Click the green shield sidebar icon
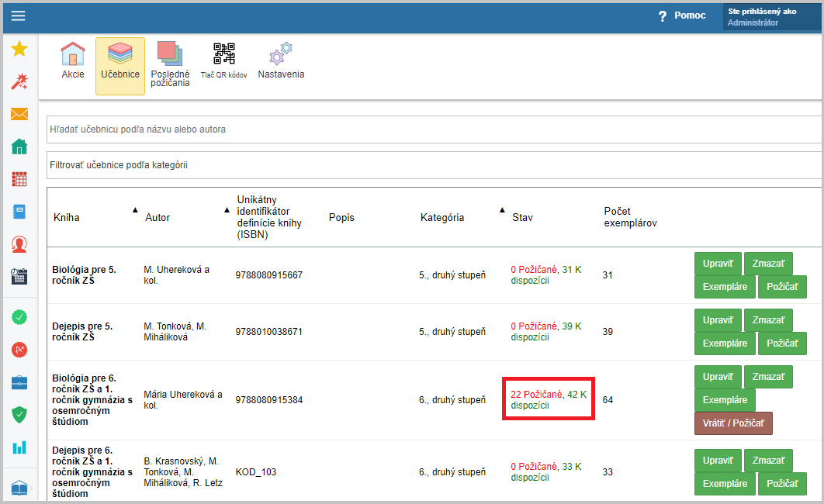Image resolution: width=824 pixels, height=504 pixels. point(19,415)
